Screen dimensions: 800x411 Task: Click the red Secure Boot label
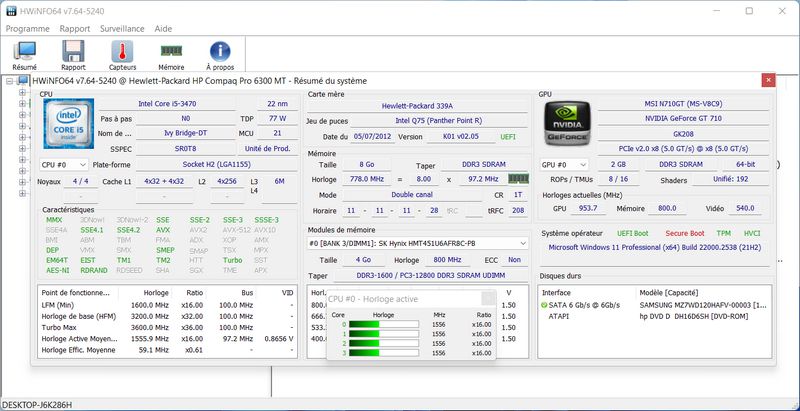(x=685, y=233)
